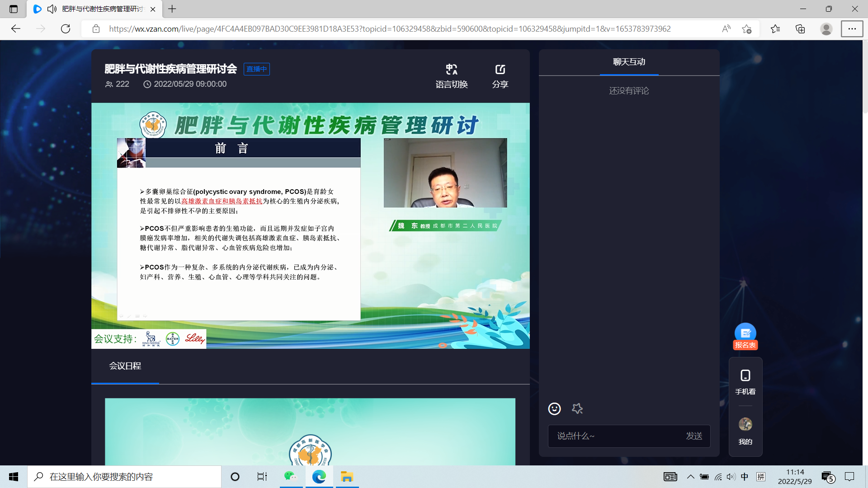
Task: Open File Explorer from the taskbar
Action: 347,477
